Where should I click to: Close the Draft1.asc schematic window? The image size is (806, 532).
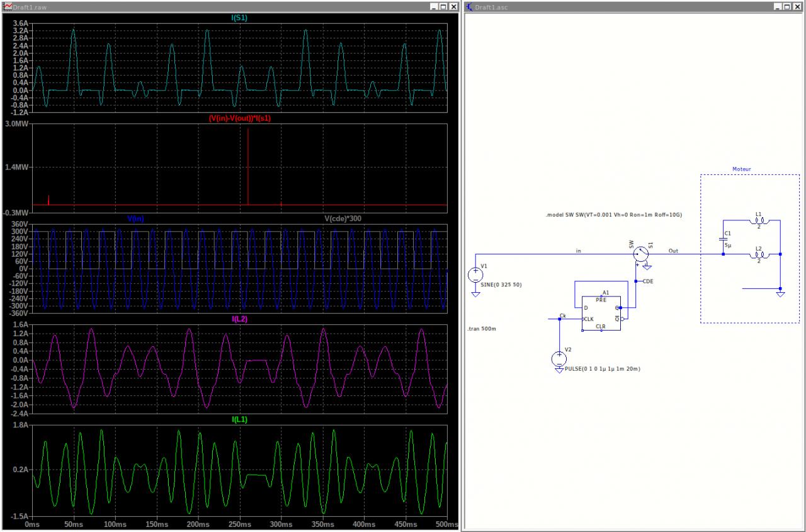pos(797,6)
